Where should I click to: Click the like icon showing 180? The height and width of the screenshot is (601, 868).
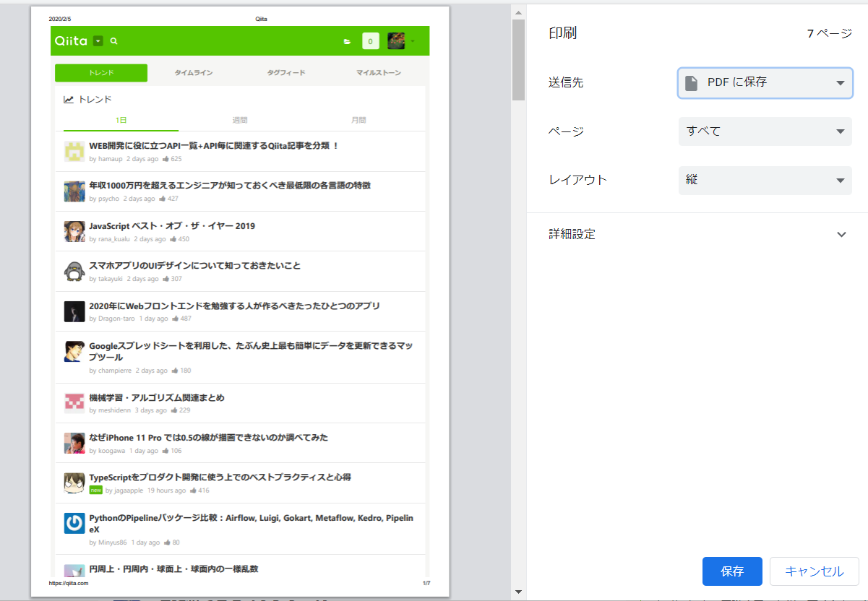[174, 371]
